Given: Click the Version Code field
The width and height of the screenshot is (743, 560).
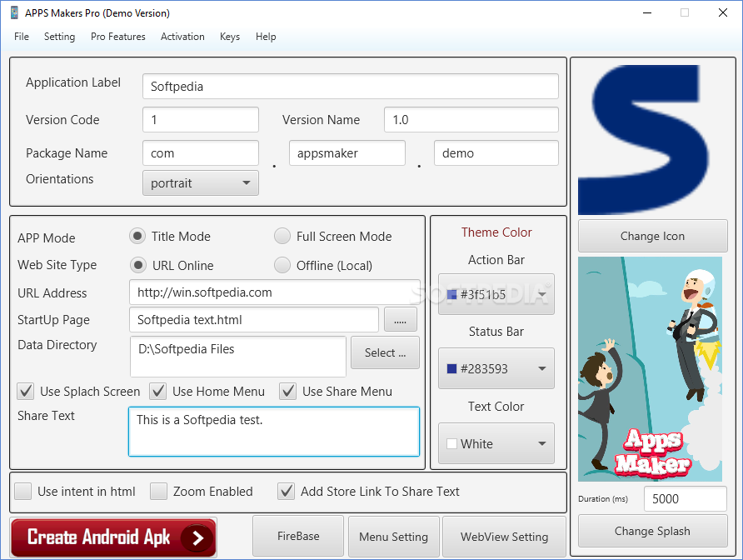Looking at the screenshot, I should click(x=201, y=119).
